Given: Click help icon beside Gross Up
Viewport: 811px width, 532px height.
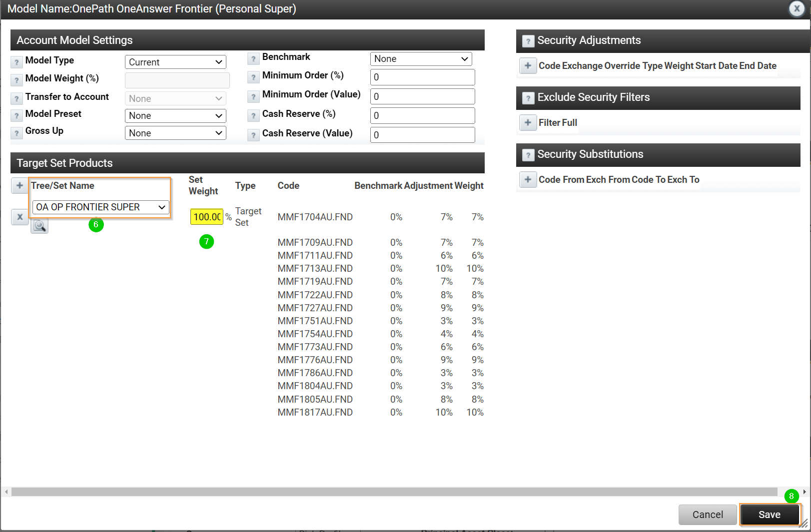Looking at the screenshot, I should click(16, 132).
